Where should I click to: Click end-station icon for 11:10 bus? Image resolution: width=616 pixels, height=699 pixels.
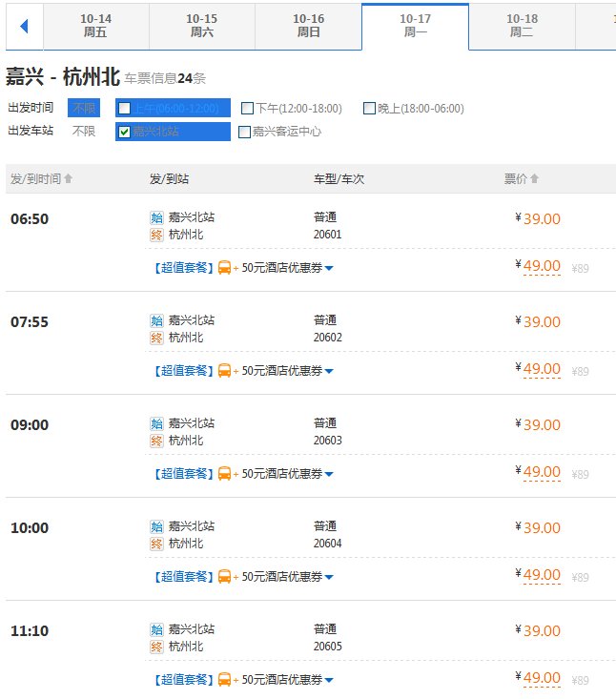156,647
